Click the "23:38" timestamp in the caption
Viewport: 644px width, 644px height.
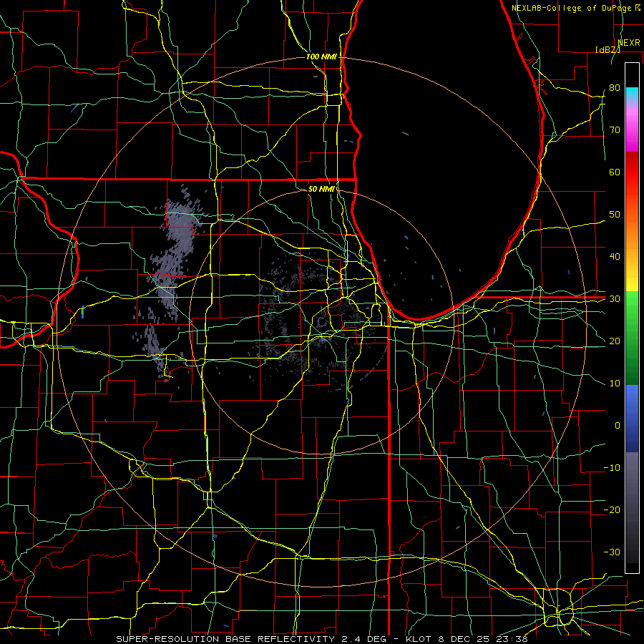(514, 639)
